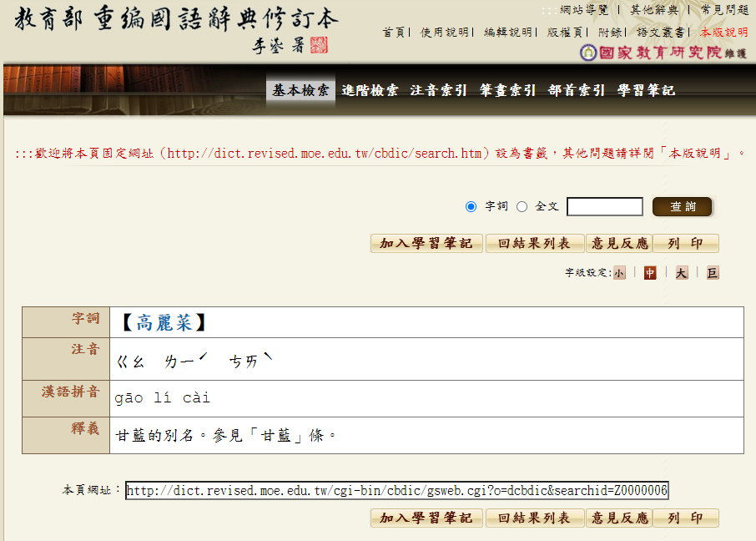
Task: Open the 進階檢索 tab
Action: tap(370, 90)
